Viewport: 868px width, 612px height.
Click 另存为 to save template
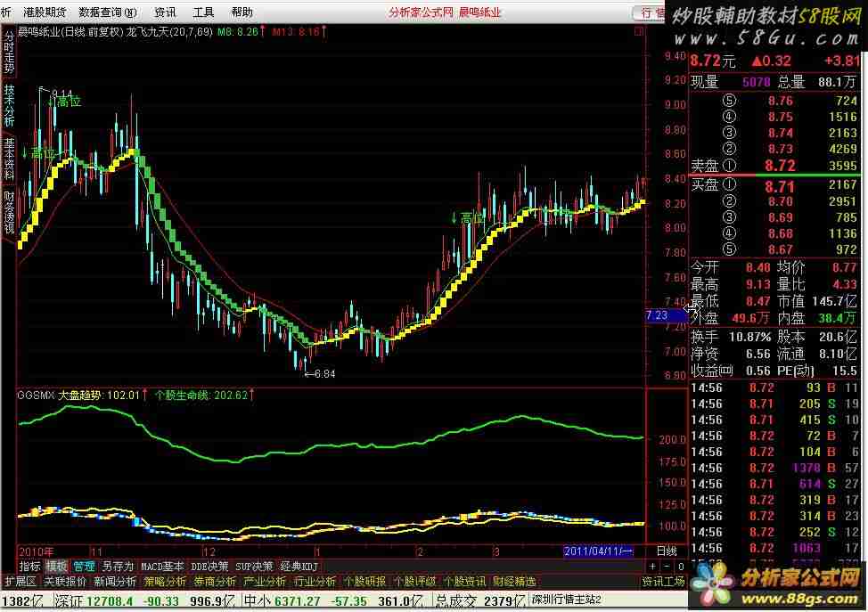coord(118,567)
